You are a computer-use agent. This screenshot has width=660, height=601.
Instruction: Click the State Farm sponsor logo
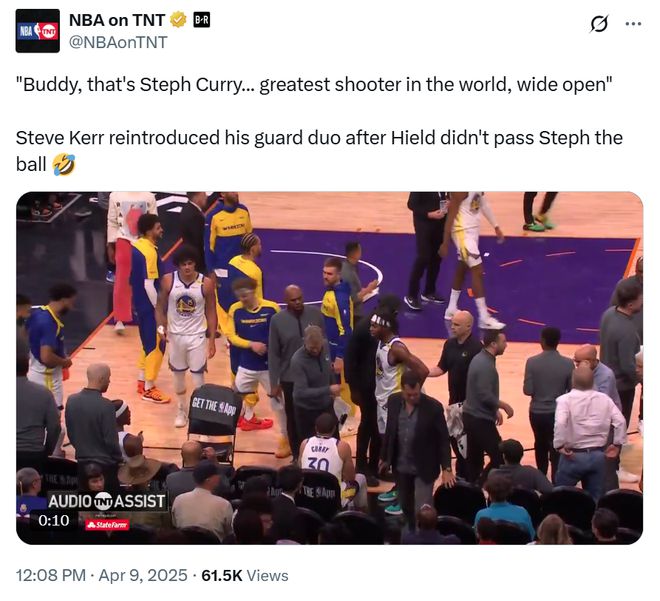coord(107,525)
